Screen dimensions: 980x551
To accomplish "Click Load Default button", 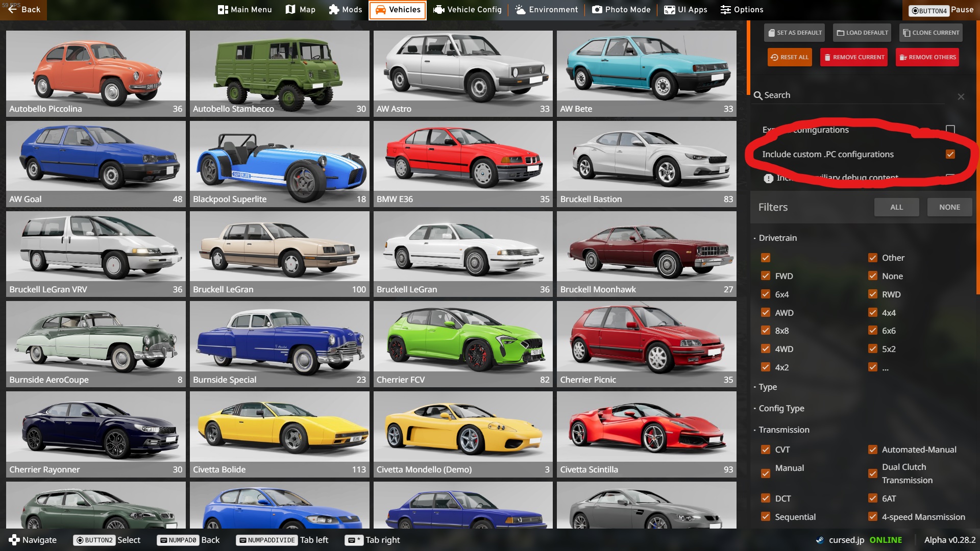I will tap(862, 33).
